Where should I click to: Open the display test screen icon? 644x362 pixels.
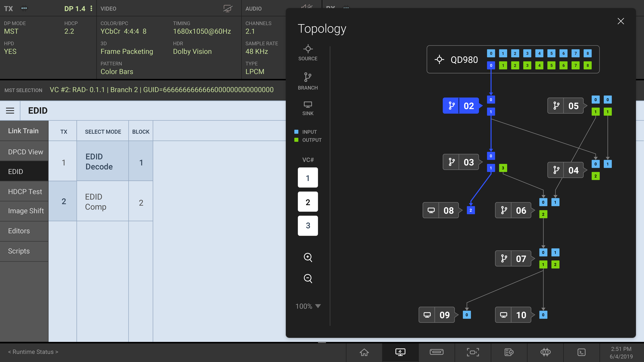(x=400, y=352)
